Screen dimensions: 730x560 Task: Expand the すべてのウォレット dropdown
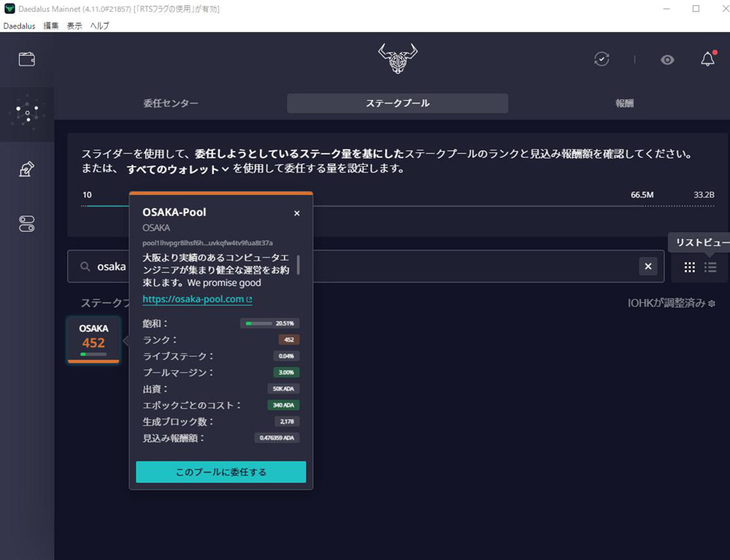tap(177, 169)
